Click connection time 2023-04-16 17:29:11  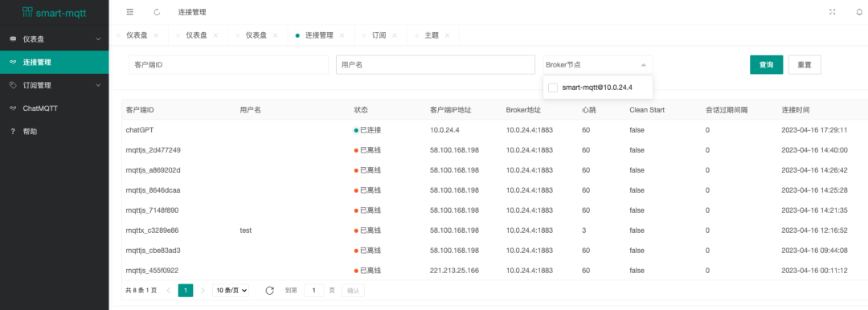pyautogui.click(x=814, y=130)
